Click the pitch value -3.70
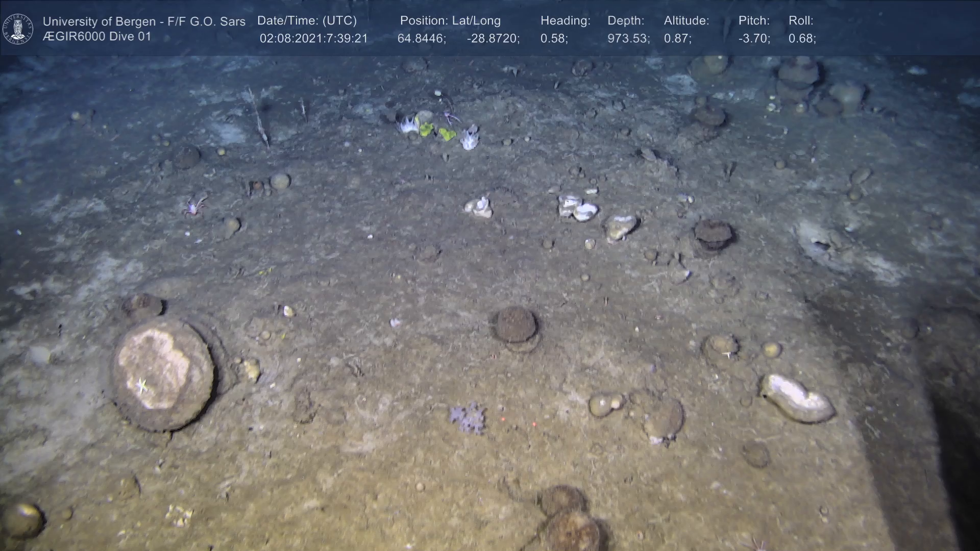Image resolution: width=980 pixels, height=551 pixels. point(754,39)
